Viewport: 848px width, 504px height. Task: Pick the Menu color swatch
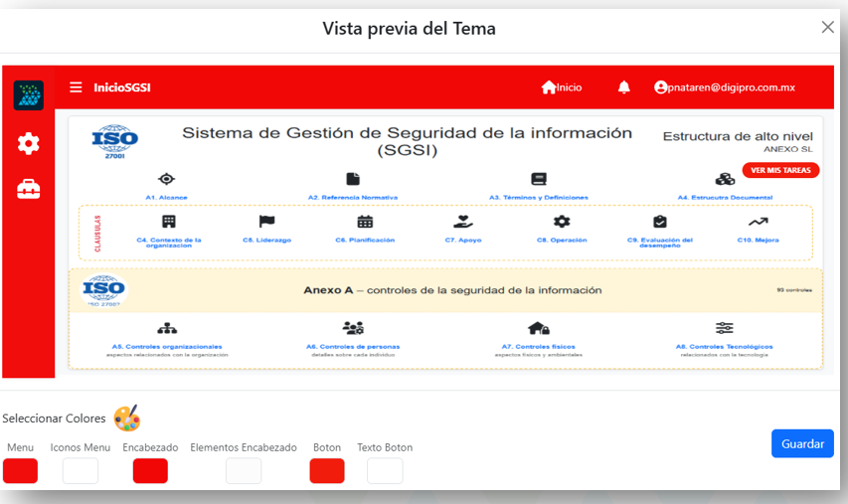click(x=21, y=471)
